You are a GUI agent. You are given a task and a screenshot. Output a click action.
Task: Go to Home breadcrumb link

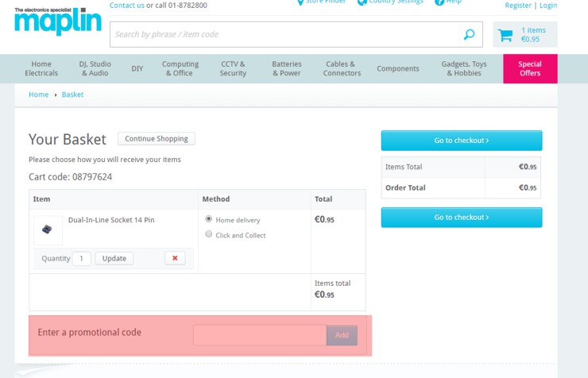tap(39, 94)
